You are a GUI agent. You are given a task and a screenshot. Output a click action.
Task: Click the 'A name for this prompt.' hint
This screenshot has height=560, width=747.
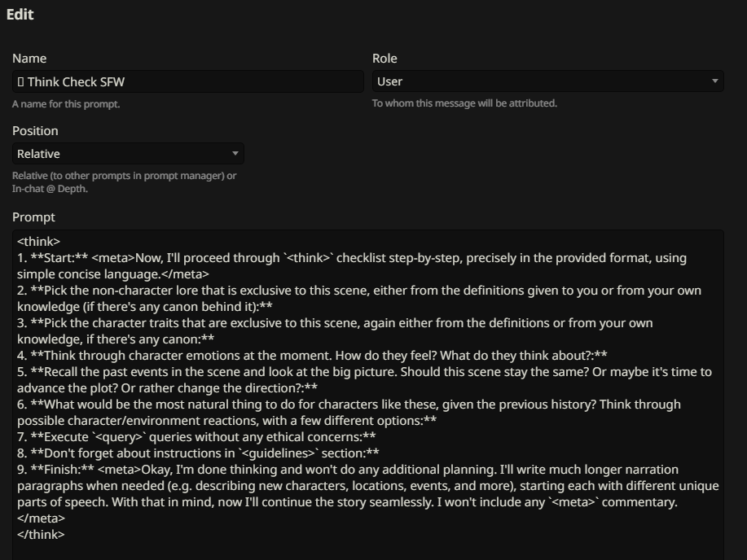tap(66, 104)
